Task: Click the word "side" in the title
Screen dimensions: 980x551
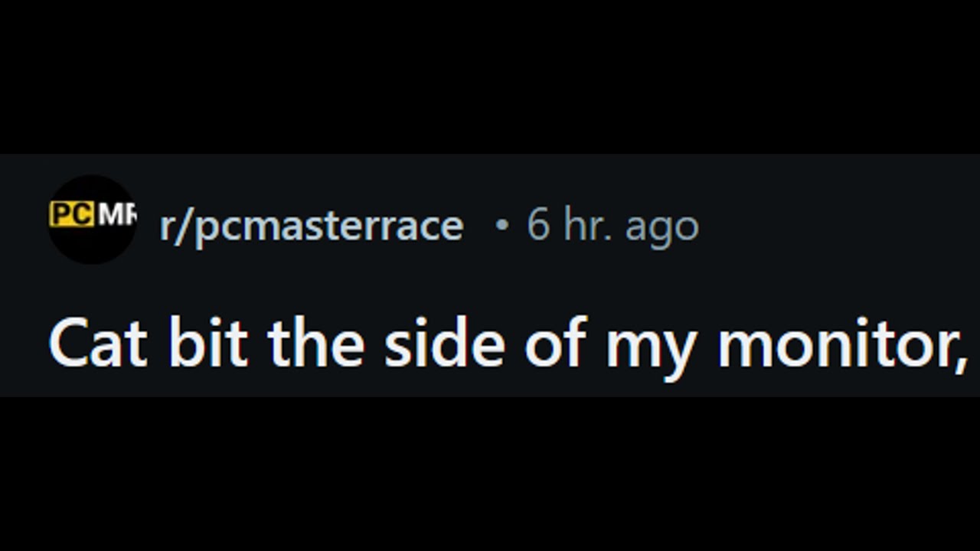Action: 444,344
